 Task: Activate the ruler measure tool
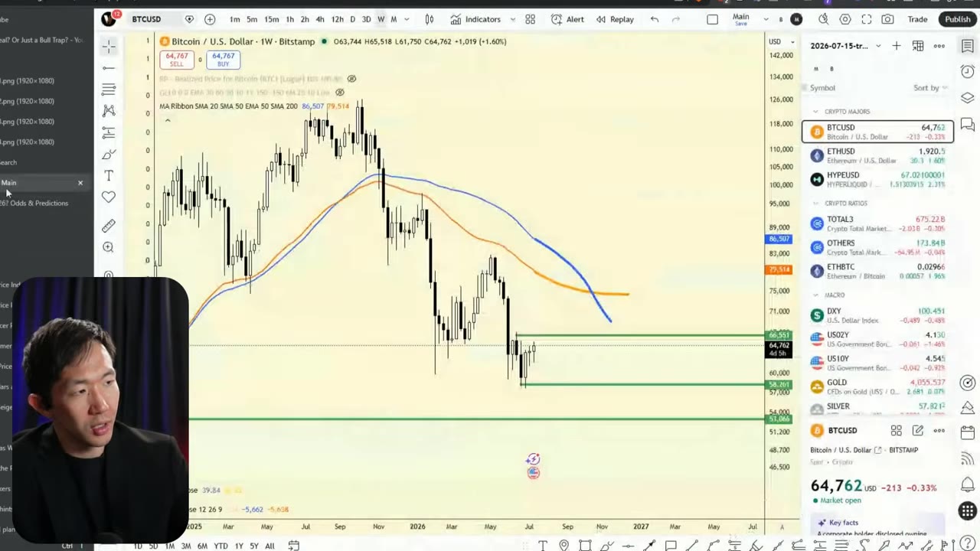pos(109,226)
